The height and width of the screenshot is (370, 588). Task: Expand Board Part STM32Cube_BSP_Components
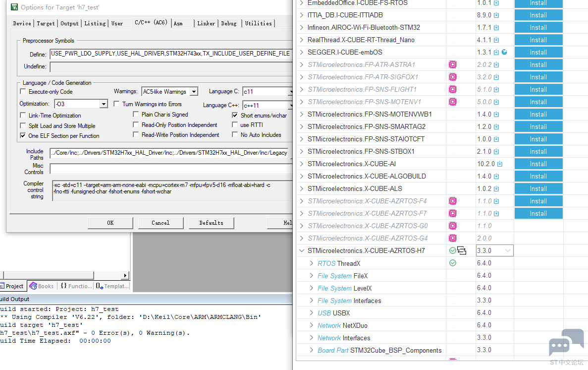click(311, 350)
